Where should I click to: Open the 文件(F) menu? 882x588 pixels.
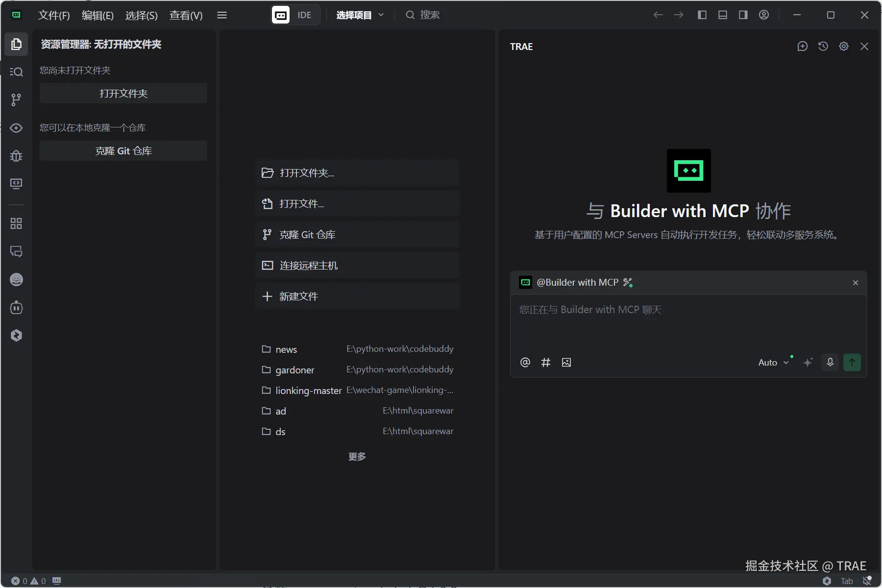click(54, 15)
